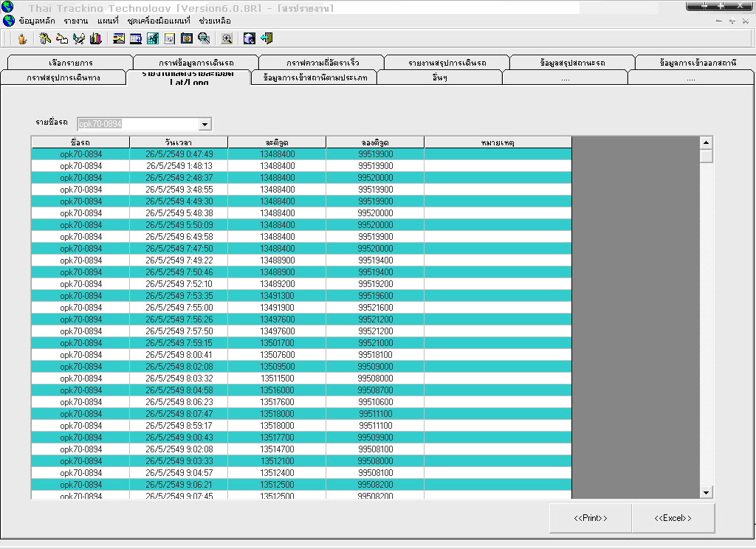The height and width of the screenshot is (549, 756).
Task: Click the ลองติจูด column header
Action: [x=376, y=142]
